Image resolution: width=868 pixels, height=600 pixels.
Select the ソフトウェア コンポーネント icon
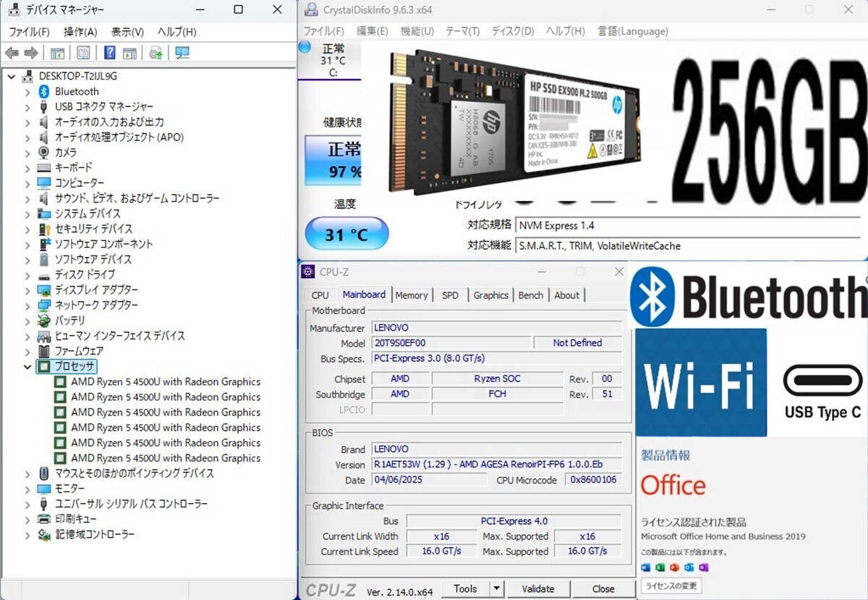43,244
